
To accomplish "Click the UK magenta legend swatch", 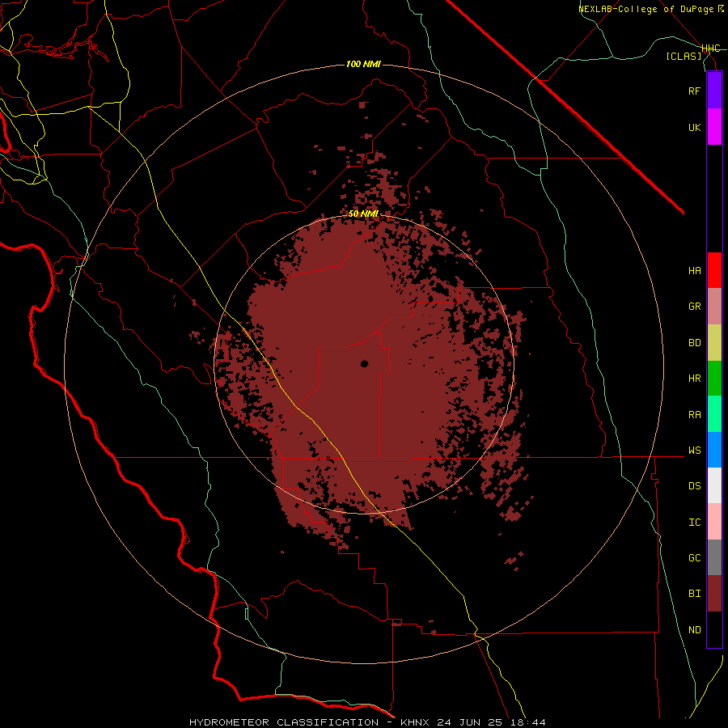I will point(714,127).
